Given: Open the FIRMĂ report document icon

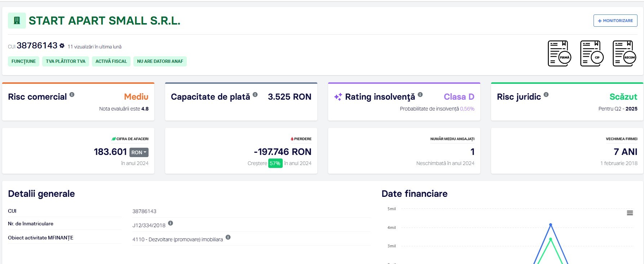Looking at the screenshot, I should pos(559,53).
